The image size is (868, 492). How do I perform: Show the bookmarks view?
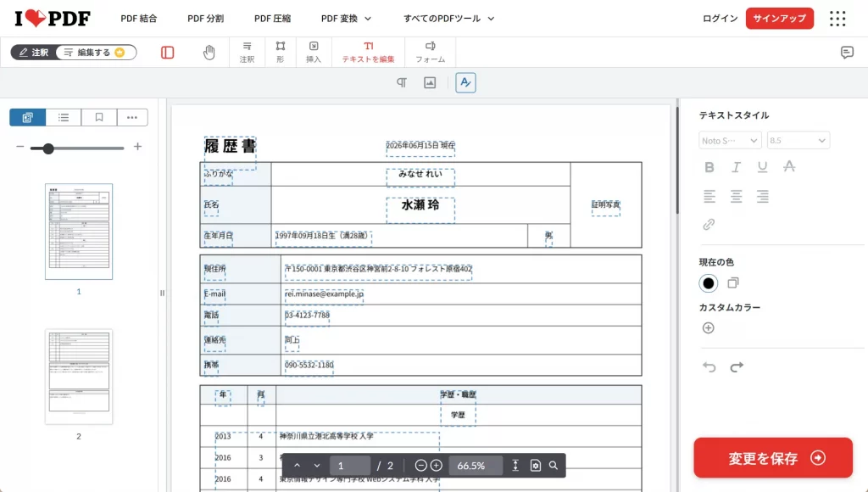tap(99, 117)
